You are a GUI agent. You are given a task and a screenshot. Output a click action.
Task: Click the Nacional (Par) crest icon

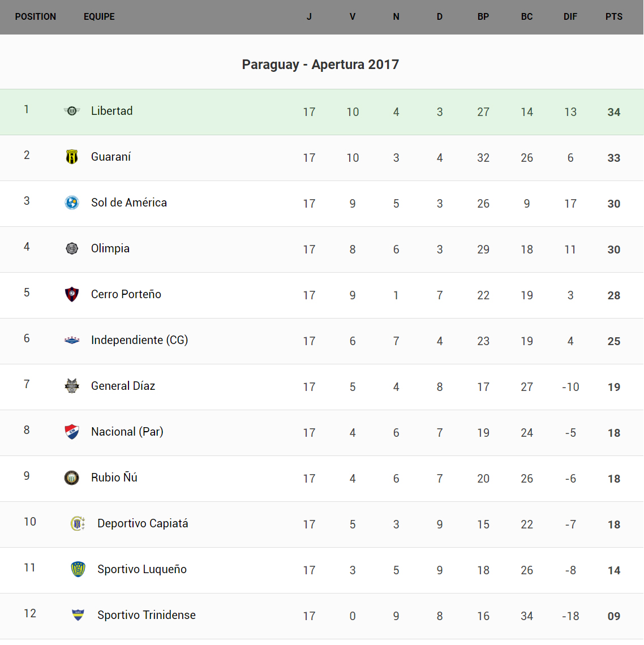click(72, 432)
